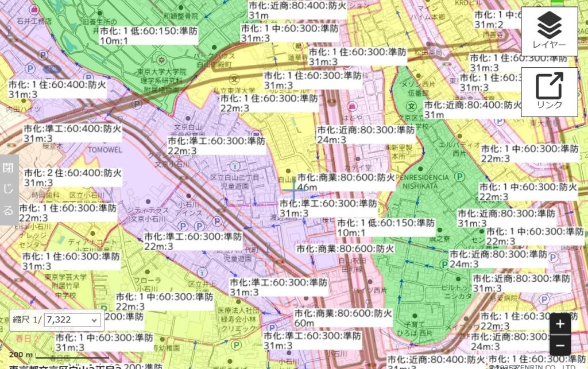The image size is (588, 369).
Task: Open the レイヤー layers panel
Action: pyautogui.click(x=549, y=31)
